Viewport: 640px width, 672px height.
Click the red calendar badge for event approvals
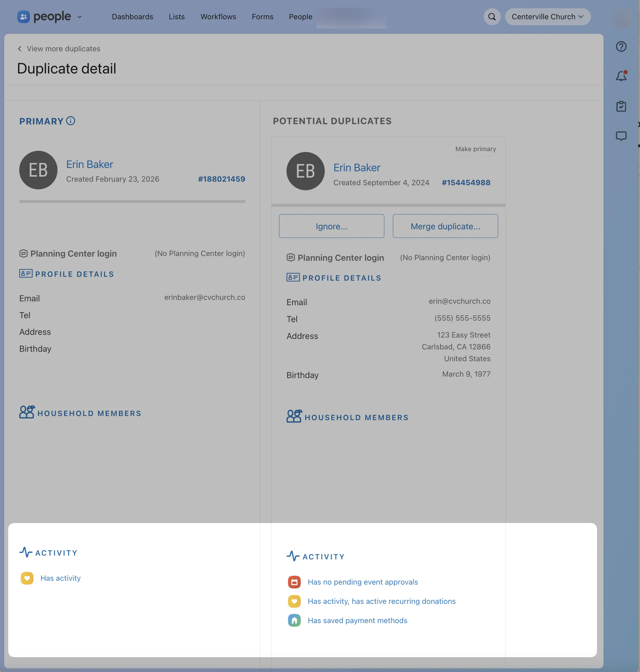point(295,582)
